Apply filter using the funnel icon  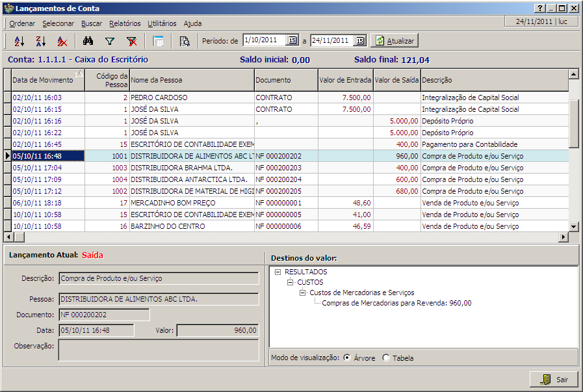click(110, 41)
